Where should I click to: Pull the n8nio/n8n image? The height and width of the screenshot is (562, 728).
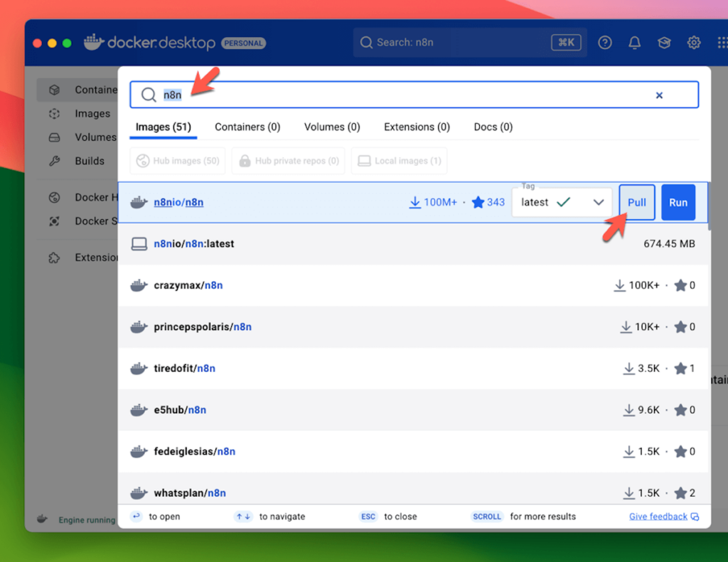point(636,202)
